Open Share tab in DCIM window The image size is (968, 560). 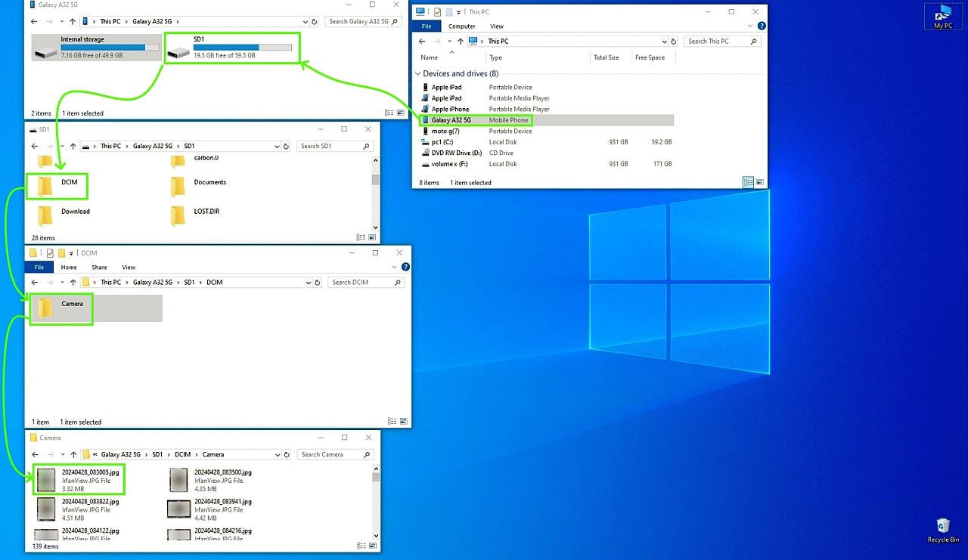(99, 267)
